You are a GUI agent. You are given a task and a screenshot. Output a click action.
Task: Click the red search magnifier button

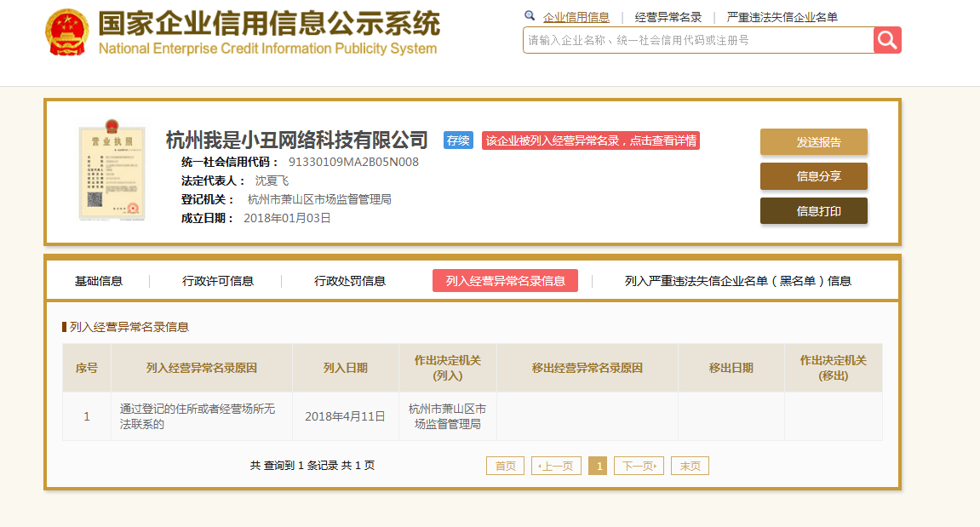[887, 40]
